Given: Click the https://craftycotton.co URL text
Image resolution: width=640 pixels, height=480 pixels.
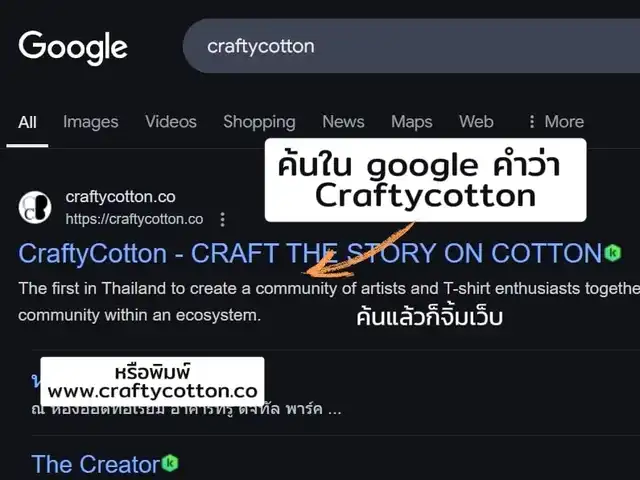Looking at the screenshot, I should coord(134,219).
